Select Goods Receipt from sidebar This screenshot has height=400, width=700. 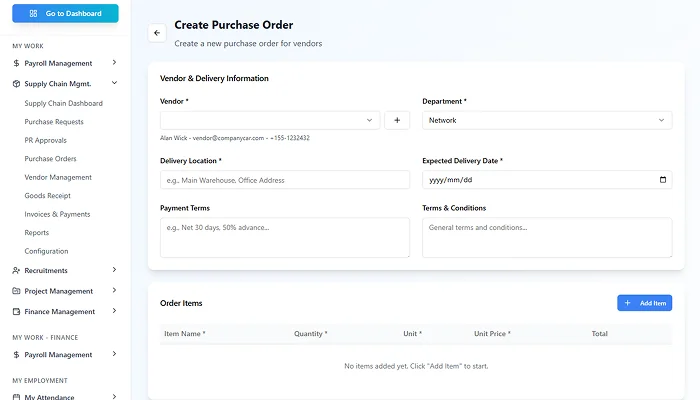coord(49,196)
